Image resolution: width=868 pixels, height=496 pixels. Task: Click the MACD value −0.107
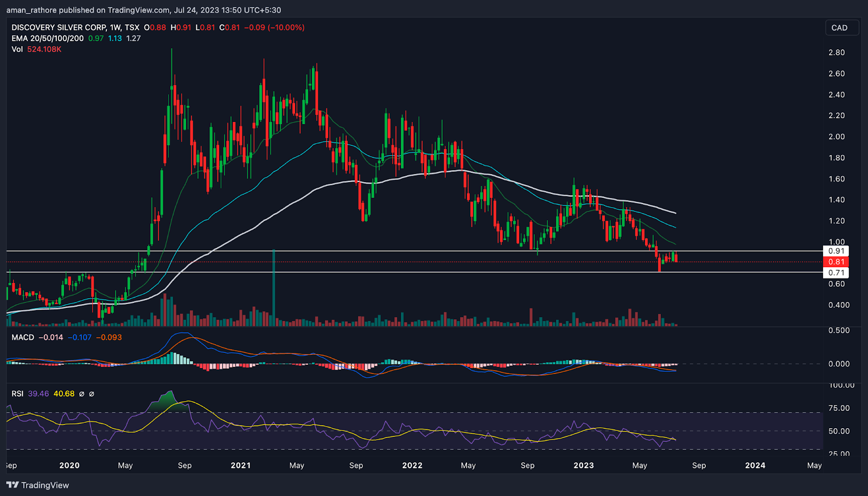80,337
